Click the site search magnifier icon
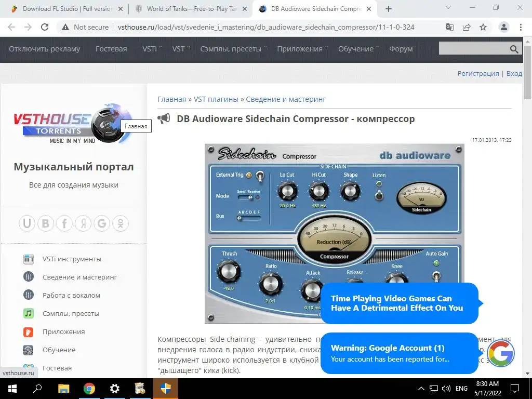Viewport: 532px width, 399px height. point(514,49)
